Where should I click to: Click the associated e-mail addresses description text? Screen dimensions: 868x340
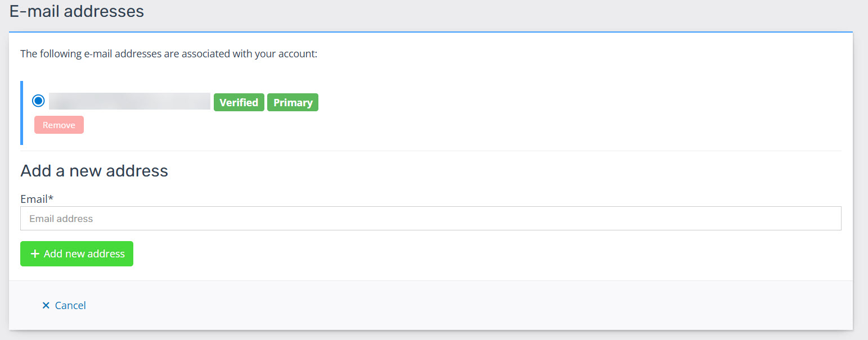[x=169, y=54]
